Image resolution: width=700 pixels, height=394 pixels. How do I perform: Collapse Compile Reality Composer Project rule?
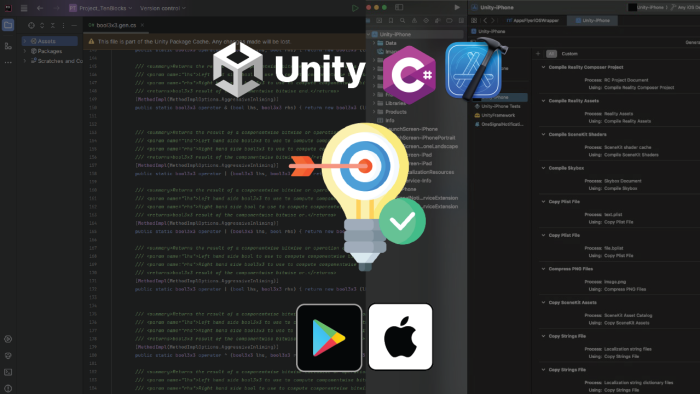pyautogui.click(x=543, y=67)
